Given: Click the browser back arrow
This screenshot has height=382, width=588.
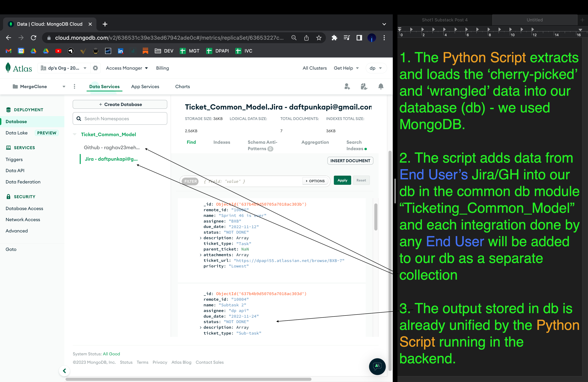Looking at the screenshot, I should pos(8,38).
